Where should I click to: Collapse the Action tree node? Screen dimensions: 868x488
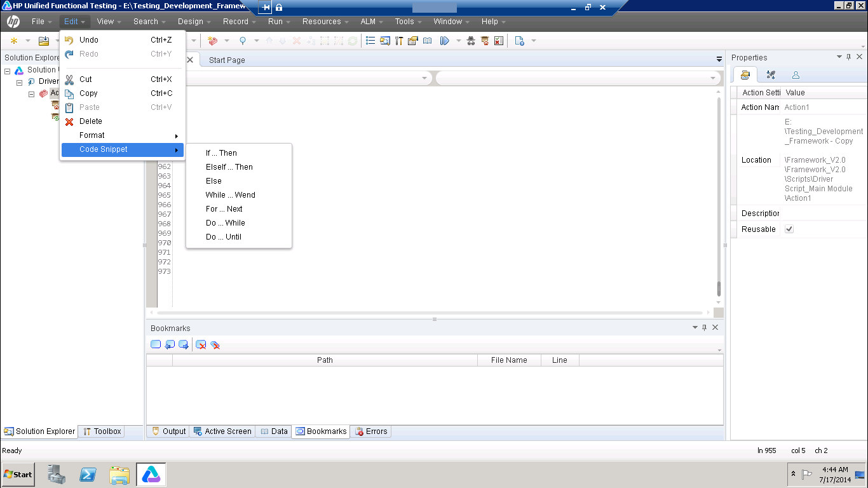tap(31, 93)
